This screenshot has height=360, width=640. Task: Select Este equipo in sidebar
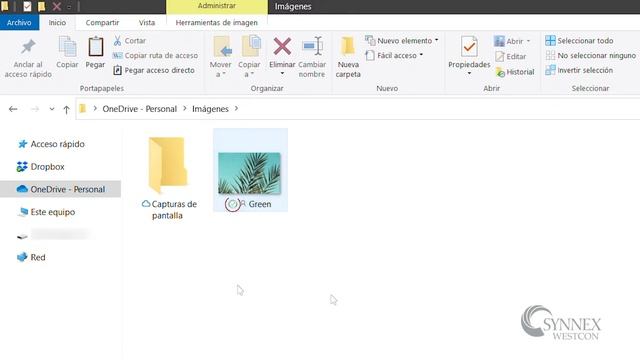pyautogui.click(x=47, y=212)
